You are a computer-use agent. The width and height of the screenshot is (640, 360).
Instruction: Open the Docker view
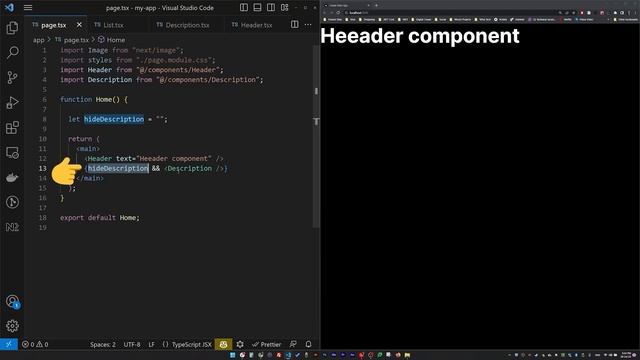(12, 178)
